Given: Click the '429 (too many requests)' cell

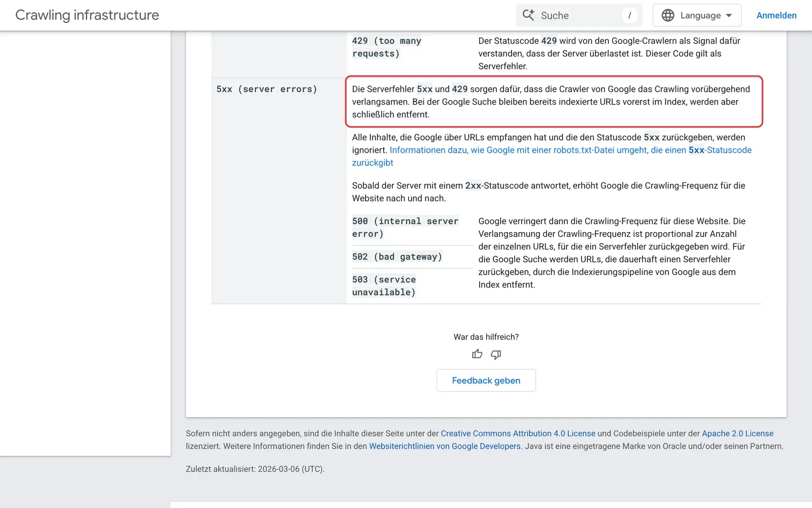Looking at the screenshot, I should coord(387,47).
